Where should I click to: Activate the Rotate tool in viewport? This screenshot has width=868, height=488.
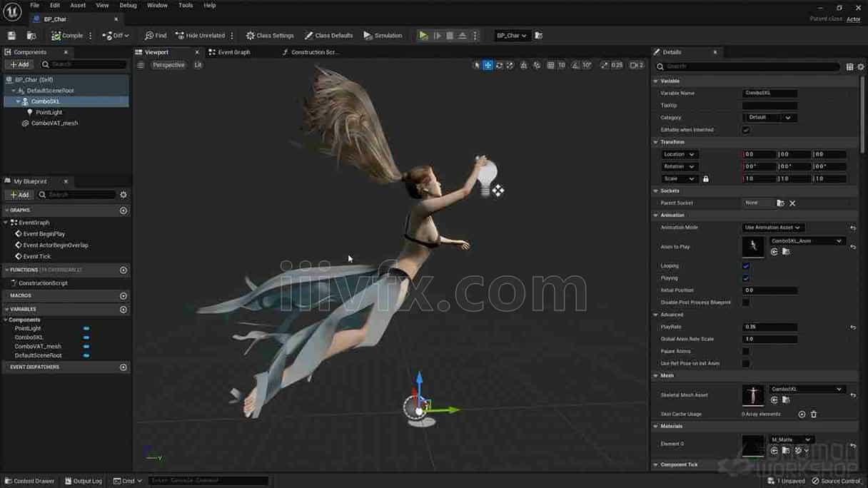[x=499, y=65]
